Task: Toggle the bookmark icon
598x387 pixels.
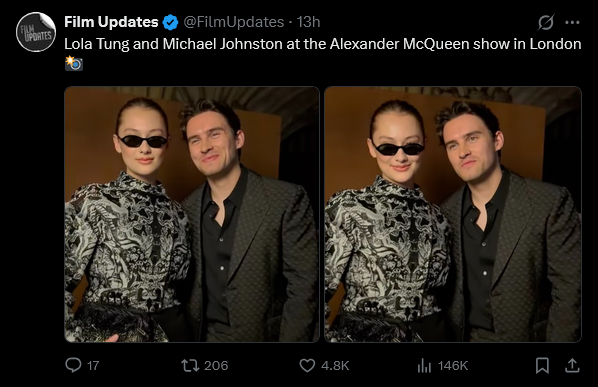Action: tap(542, 365)
